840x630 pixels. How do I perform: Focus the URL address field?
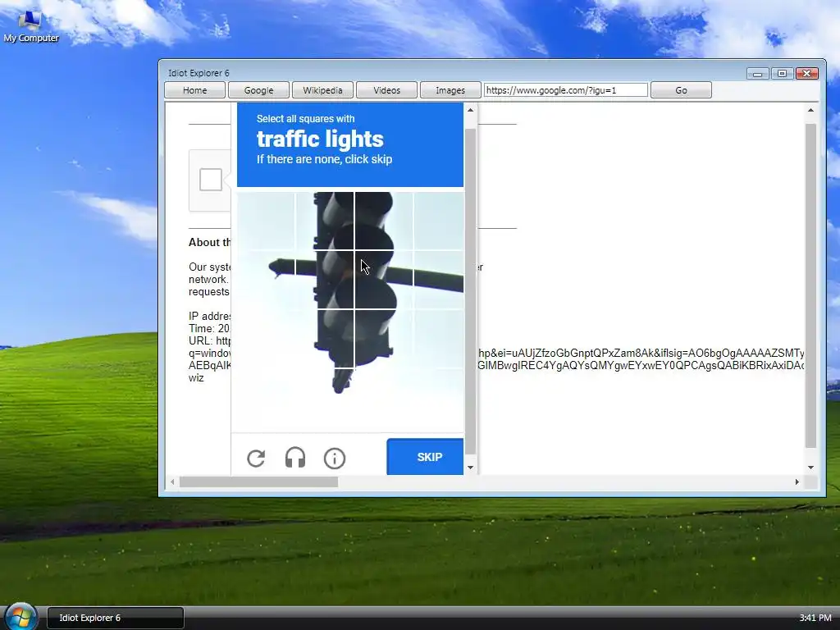(566, 90)
